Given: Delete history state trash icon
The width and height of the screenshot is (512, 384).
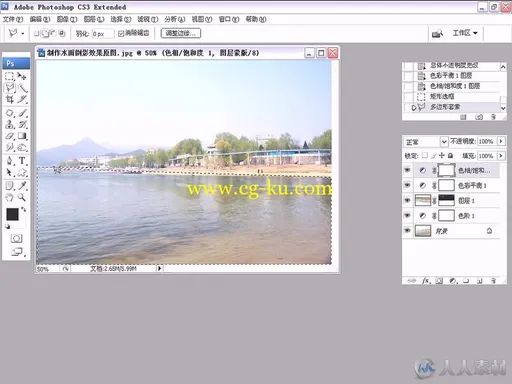Looking at the screenshot, I should [493, 117].
